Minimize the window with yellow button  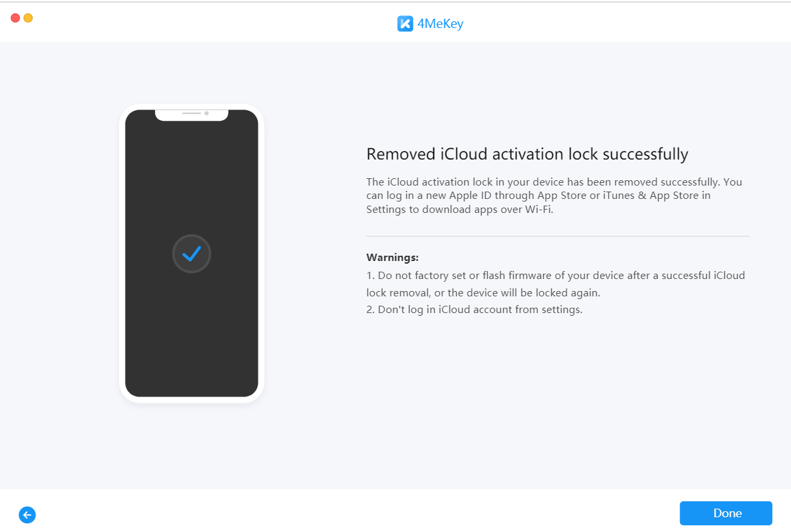[28, 18]
